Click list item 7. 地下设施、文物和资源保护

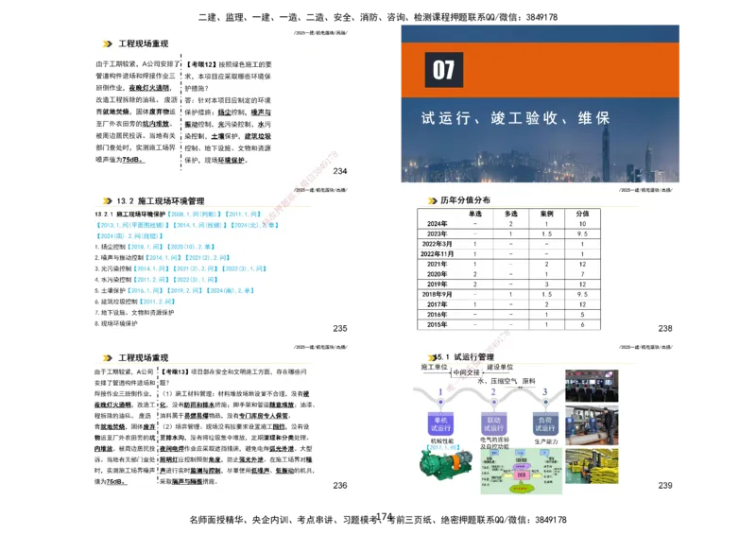point(134,313)
